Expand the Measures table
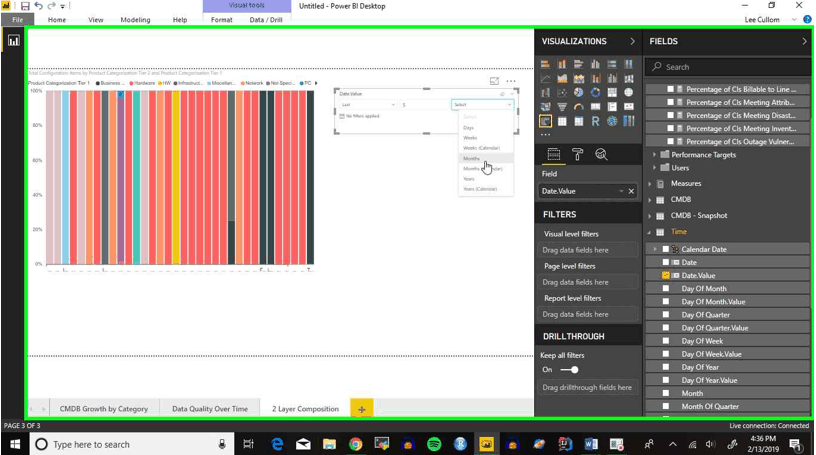 click(x=649, y=184)
